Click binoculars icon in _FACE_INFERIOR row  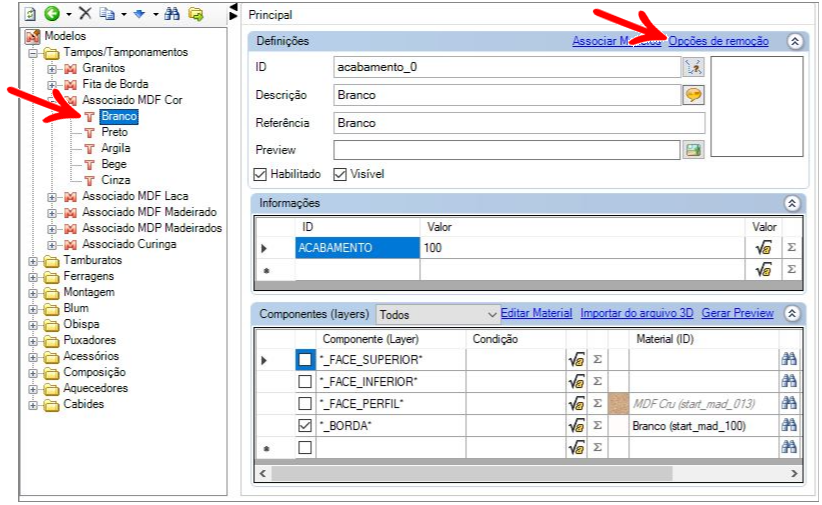click(789, 381)
